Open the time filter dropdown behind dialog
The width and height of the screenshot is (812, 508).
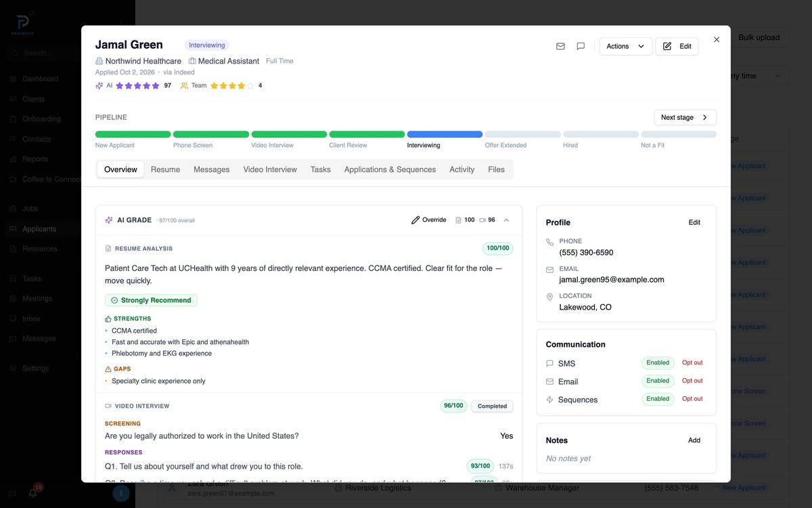pos(758,76)
